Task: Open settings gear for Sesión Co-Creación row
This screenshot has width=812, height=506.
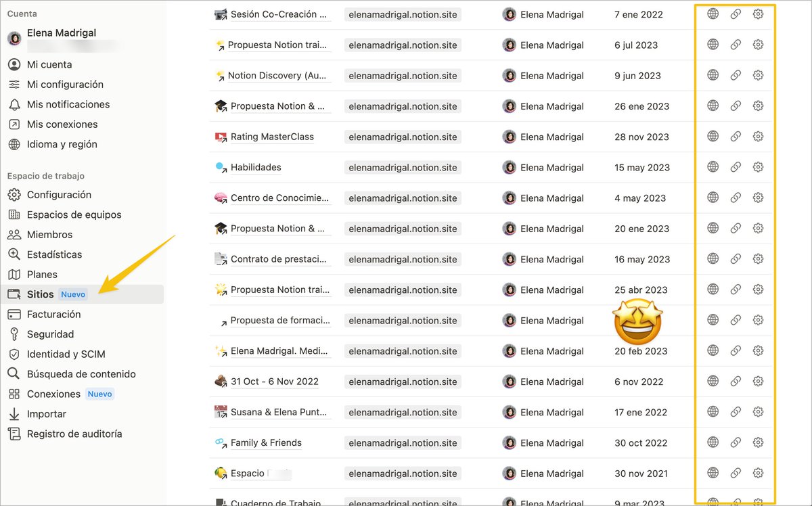Action: (758, 14)
